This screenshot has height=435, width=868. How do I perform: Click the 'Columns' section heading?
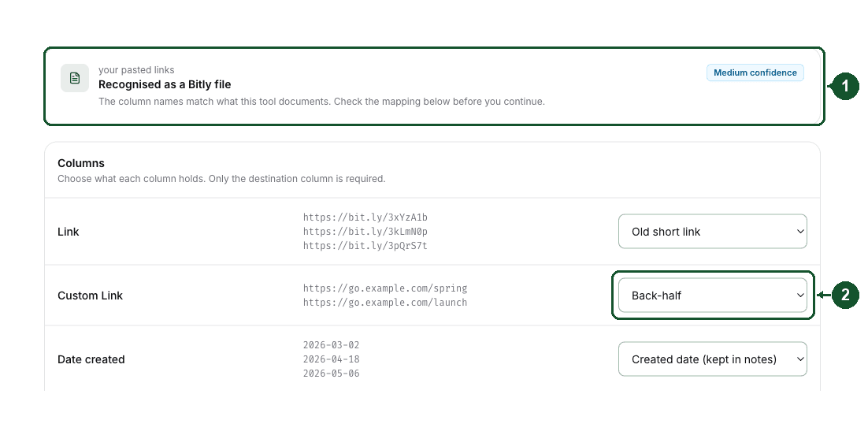coord(81,163)
